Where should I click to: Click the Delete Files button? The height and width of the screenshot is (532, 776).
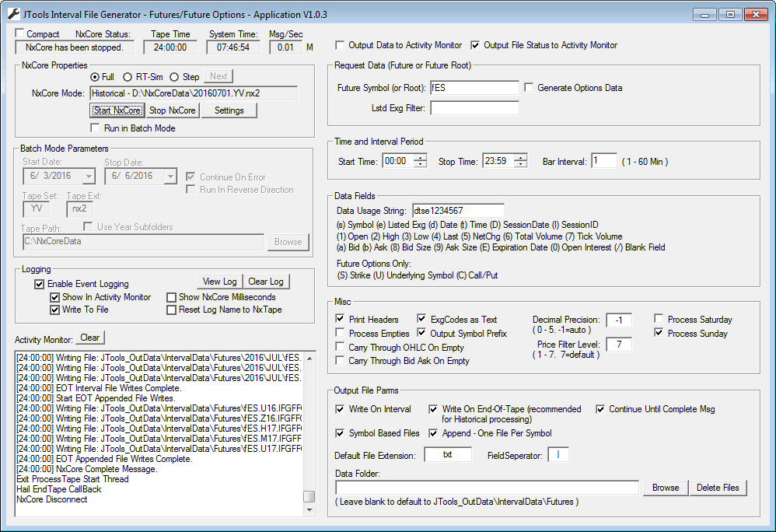[x=718, y=488]
